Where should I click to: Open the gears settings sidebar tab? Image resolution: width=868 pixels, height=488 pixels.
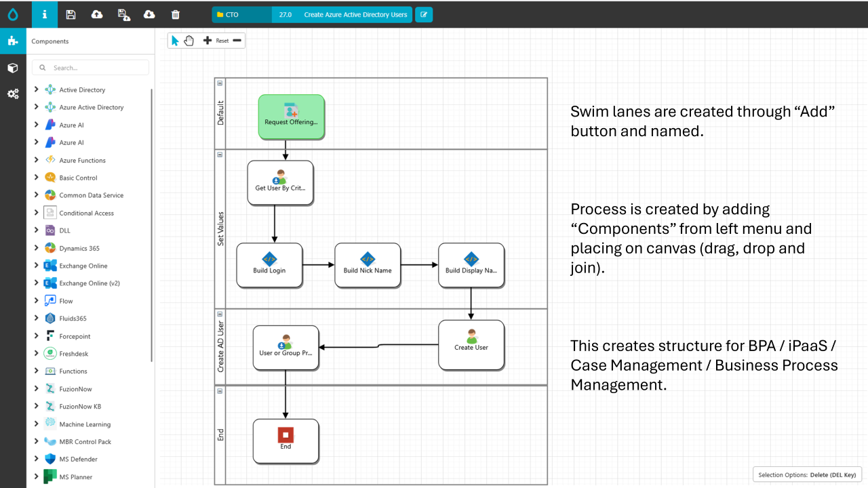[13, 94]
